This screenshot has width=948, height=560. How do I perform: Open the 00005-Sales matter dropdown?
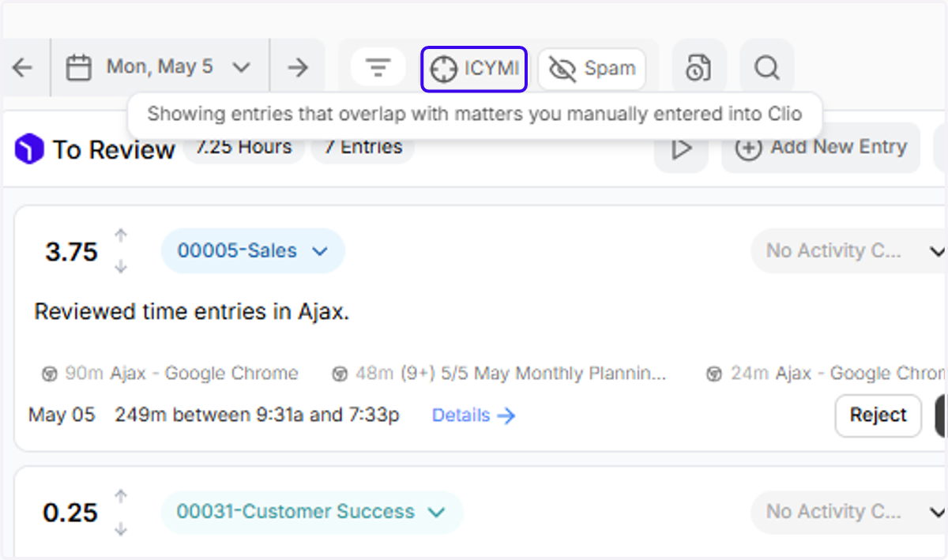253,251
